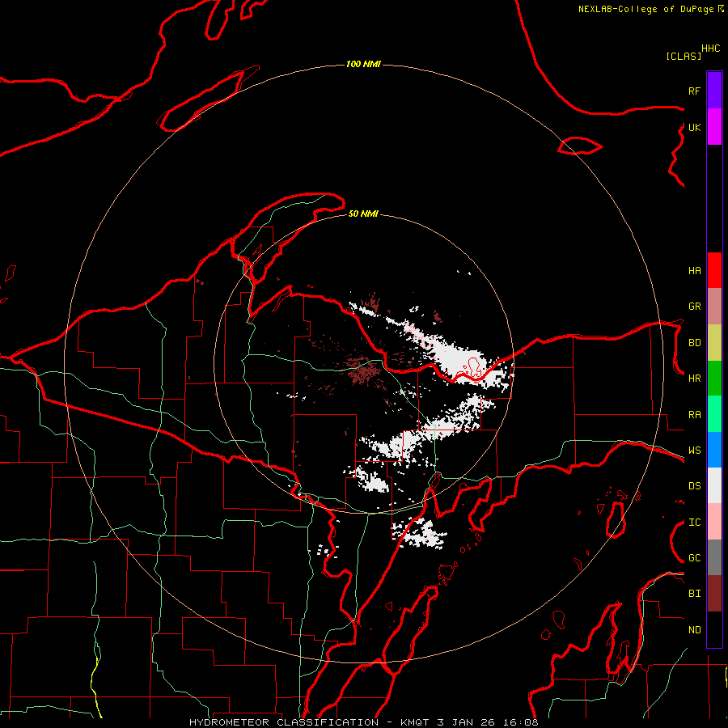Viewport: 728px width, 728px height.
Task: Click the gray GC legend color block
Action: click(x=714, y=557)
